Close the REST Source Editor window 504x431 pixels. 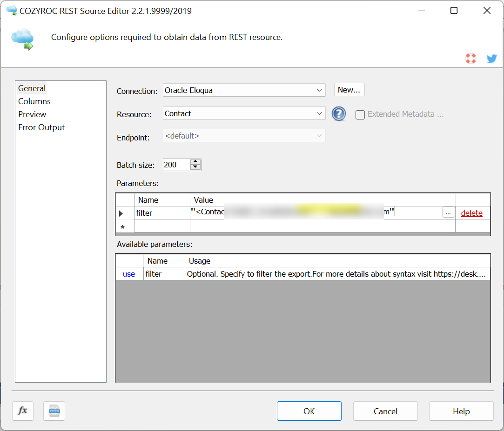487,11
